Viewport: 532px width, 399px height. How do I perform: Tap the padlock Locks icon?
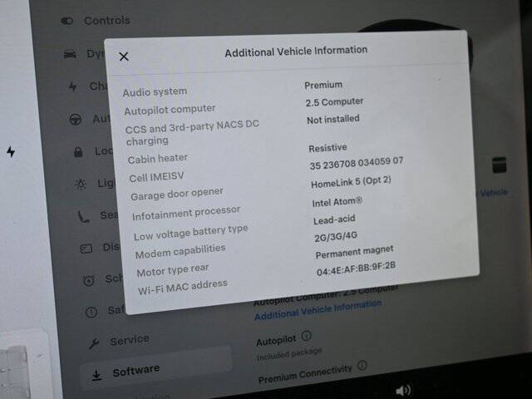(78, 151)
